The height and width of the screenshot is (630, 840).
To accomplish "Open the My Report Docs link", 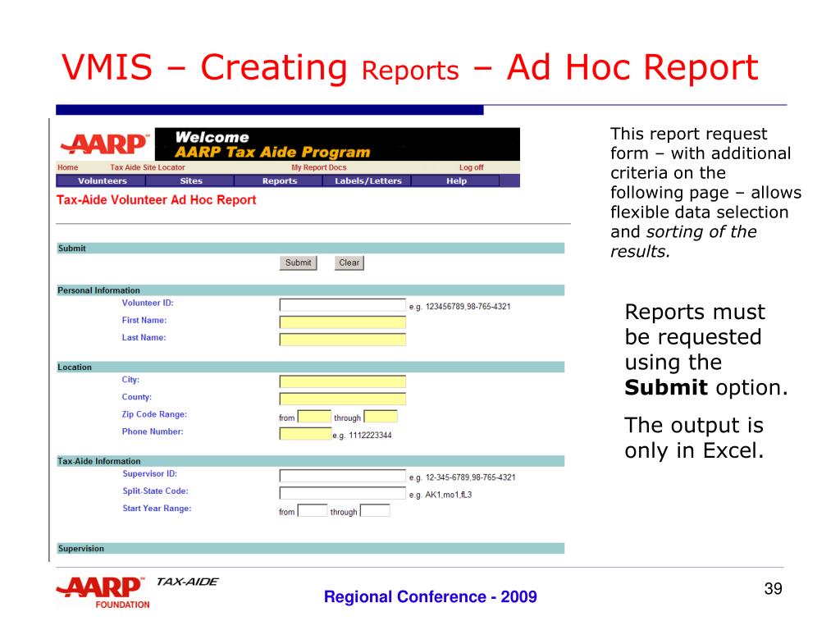I will pos(319,167).
